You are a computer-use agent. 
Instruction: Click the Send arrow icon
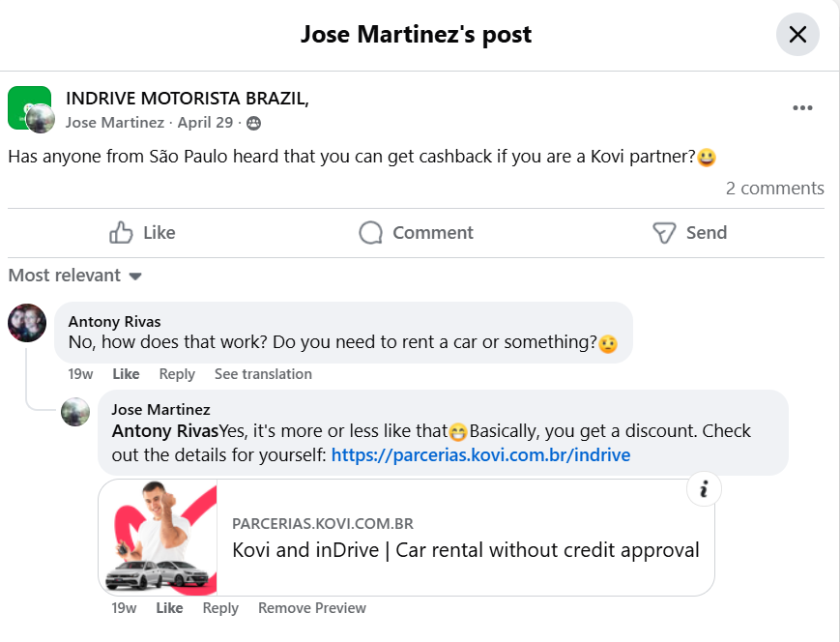(664, 233)
